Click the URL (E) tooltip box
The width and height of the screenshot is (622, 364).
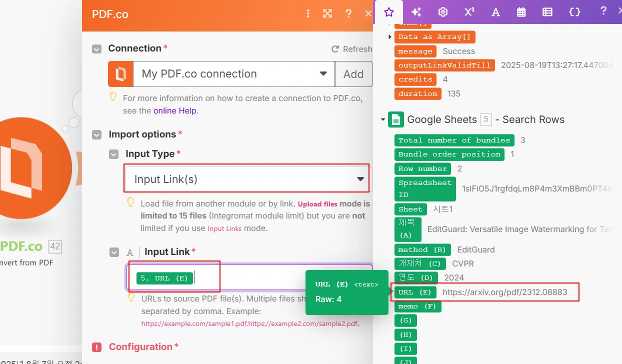(x=346, y=292)
